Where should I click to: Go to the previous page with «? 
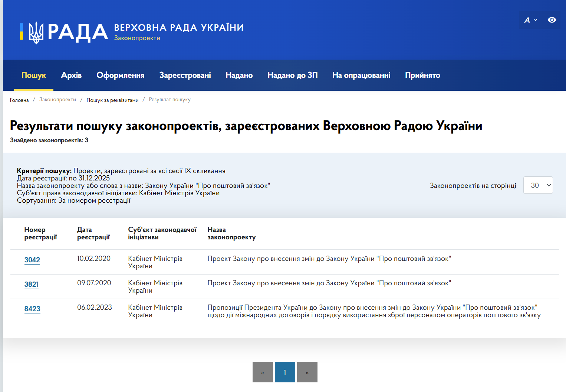[263, 372]
